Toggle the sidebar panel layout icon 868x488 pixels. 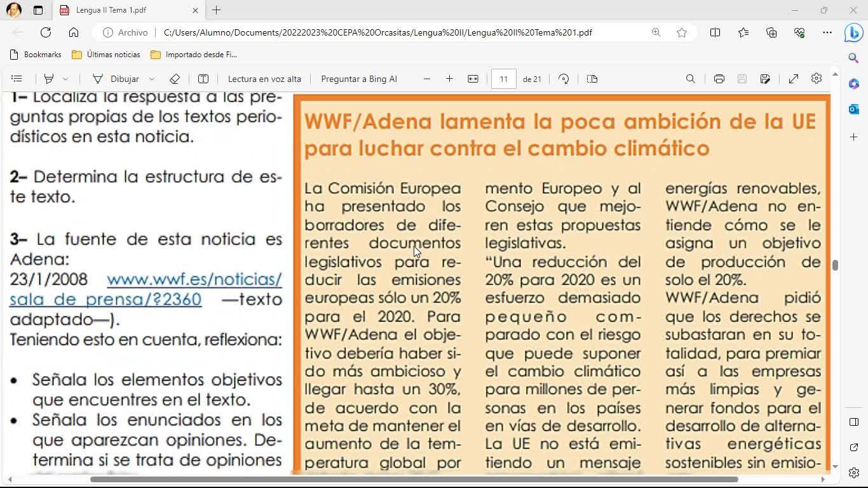[853, 422]
